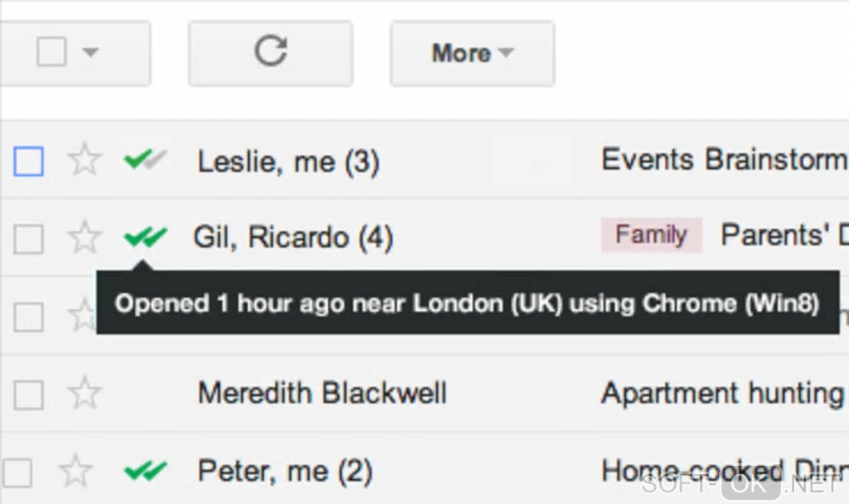Open the More actions dropdown

[x=472, y=53]
